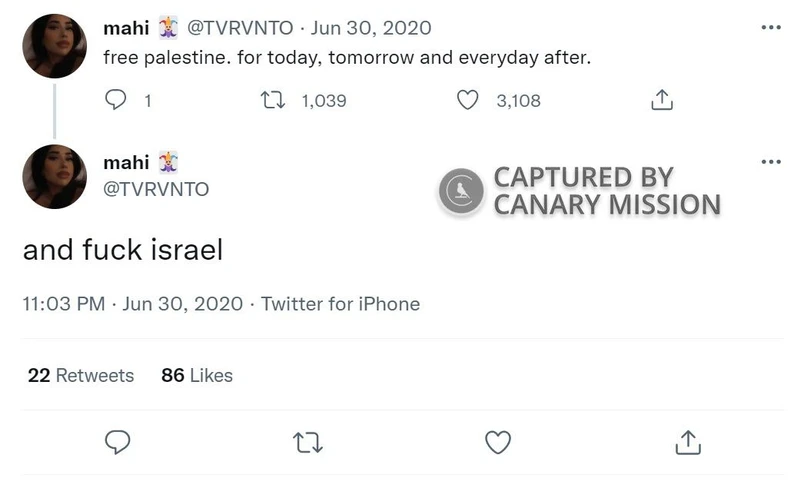
Task: Click @TVRVNTO handle under second mahi name
Action: pos(157,189)
